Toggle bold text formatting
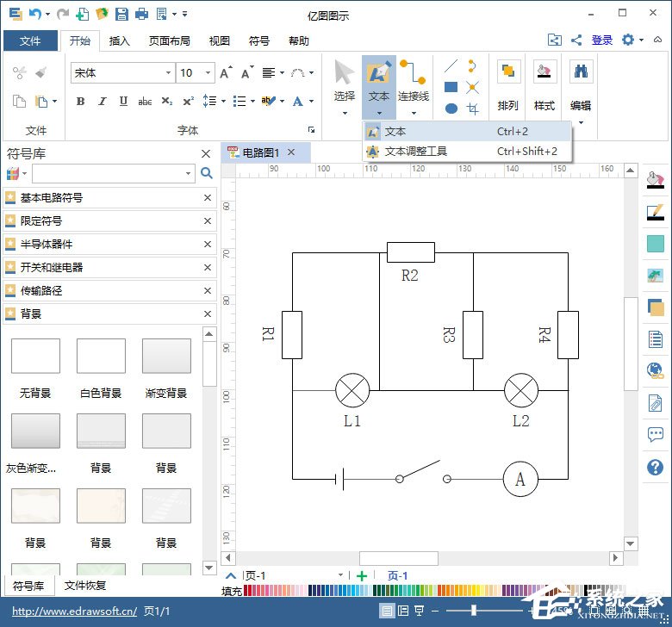Viewport: 672px width, 627px height. pyautogui.click(x=80, y=102)
